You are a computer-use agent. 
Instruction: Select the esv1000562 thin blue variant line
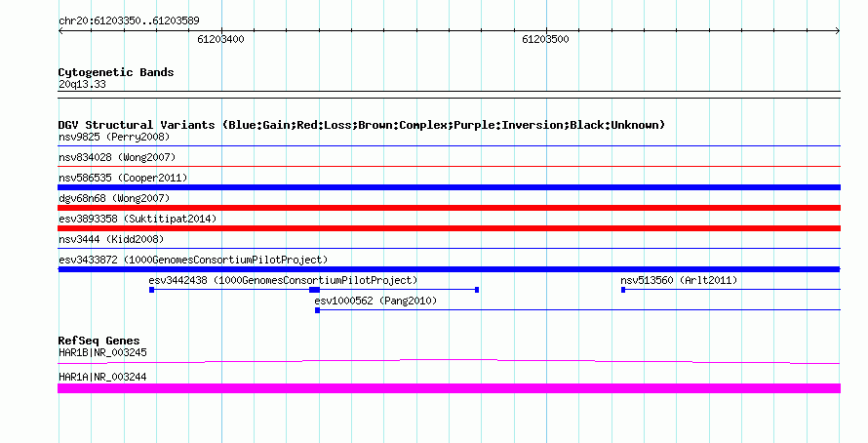click(580, 310)
